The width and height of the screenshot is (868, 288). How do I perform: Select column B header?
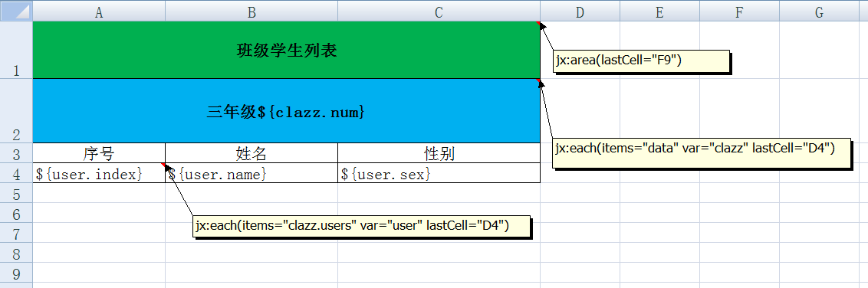(252, 11)
